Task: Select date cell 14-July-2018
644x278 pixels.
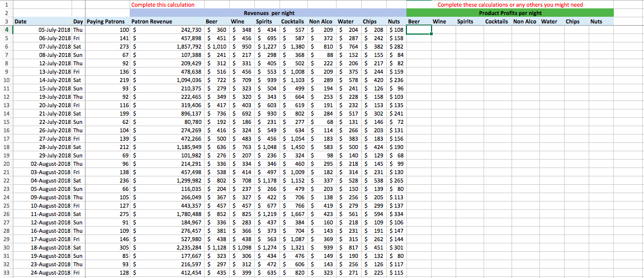Action: (x=42, y=80)
